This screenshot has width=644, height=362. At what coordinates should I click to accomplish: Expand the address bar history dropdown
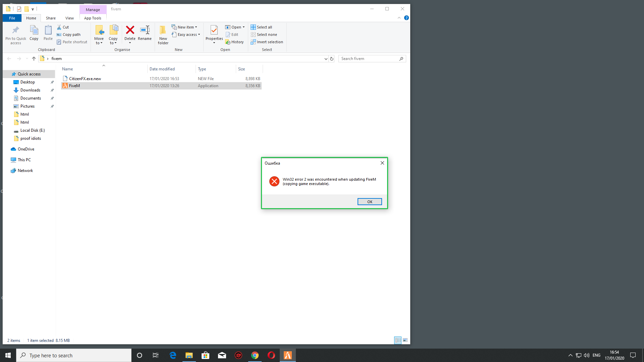(x=326, y=59)
